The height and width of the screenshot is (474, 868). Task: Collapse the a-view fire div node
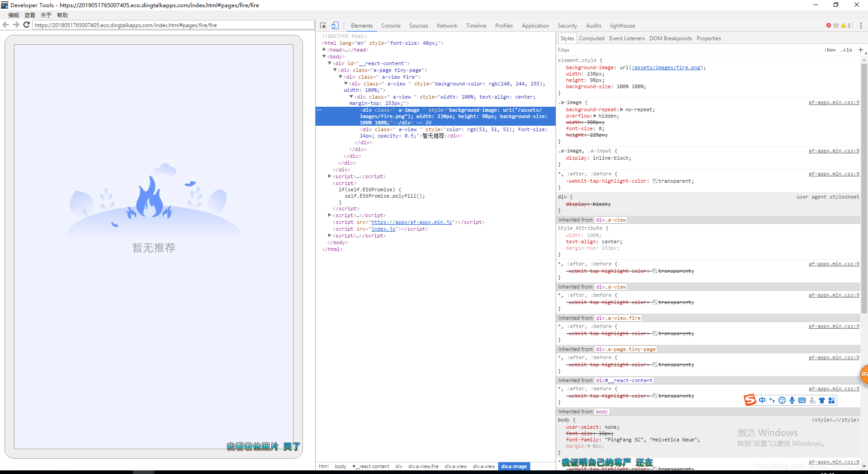[x=340, y=77]
